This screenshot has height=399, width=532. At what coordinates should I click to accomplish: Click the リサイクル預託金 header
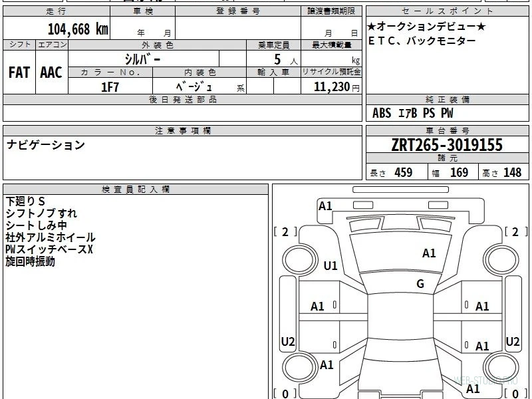pyautogui.click(x=331, y=72)
